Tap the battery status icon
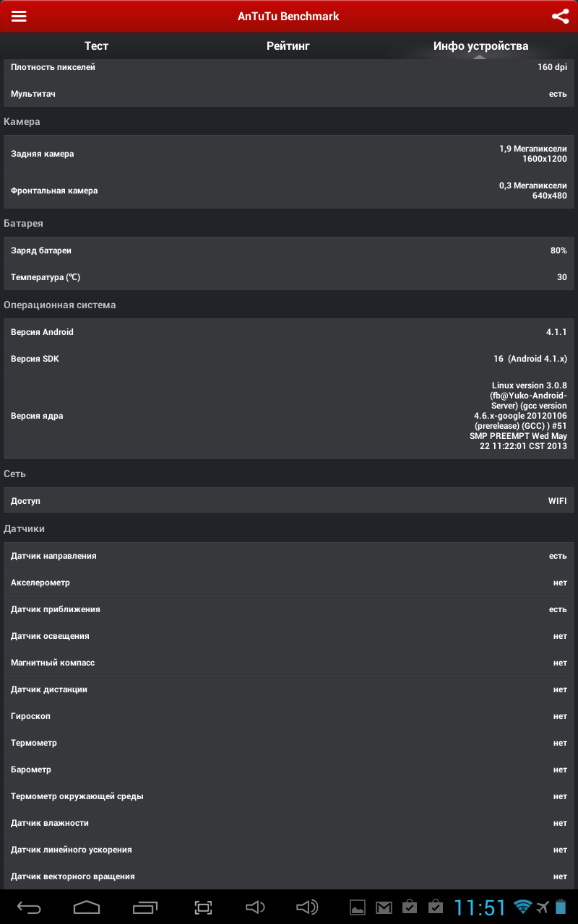578x924 pixels. (x=561, y=907)
